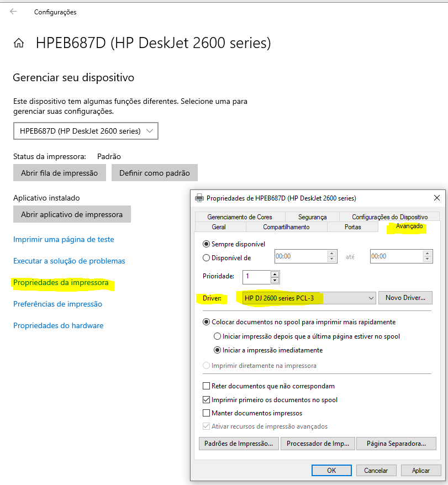Screen dimensions: 448x485
Task: Click 'Abrir fila de impressão' button
Action: (60, 172)
